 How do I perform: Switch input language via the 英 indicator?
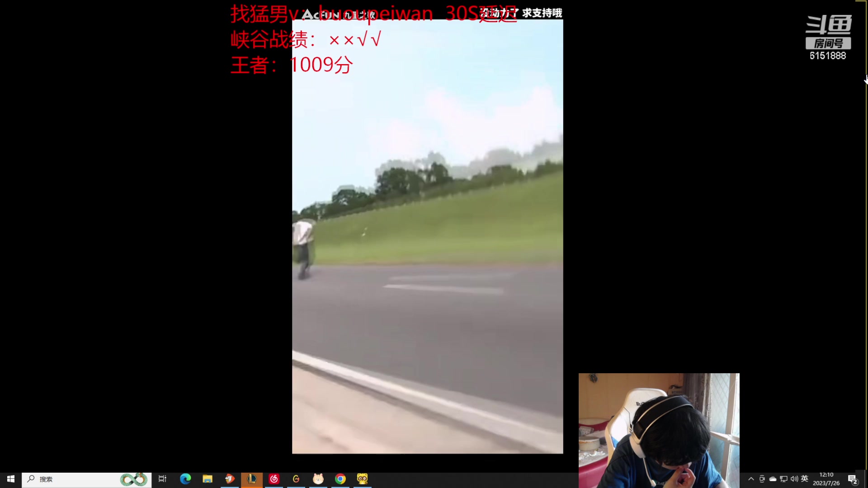tap(805, 479)
